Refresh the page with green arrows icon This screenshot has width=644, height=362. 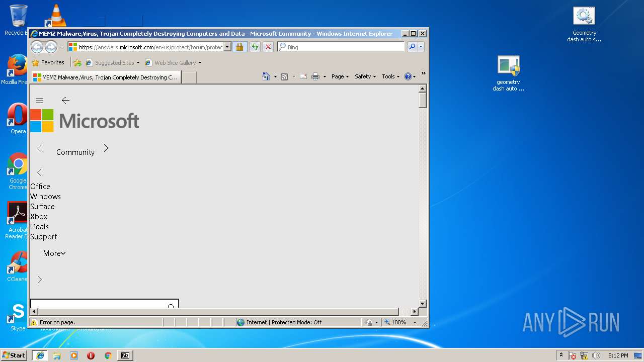click(x=255, y=47)
